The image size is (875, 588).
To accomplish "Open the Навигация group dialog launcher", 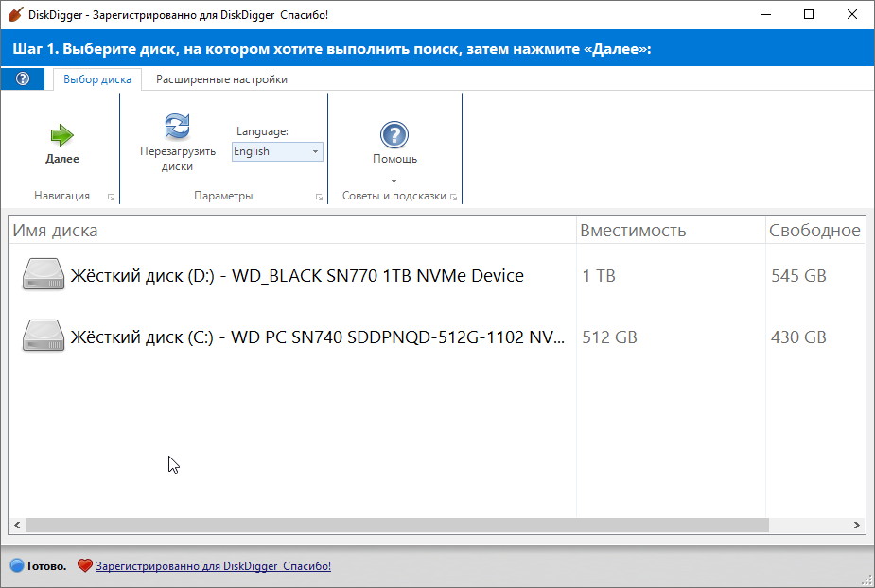I will tap(111, 197).
